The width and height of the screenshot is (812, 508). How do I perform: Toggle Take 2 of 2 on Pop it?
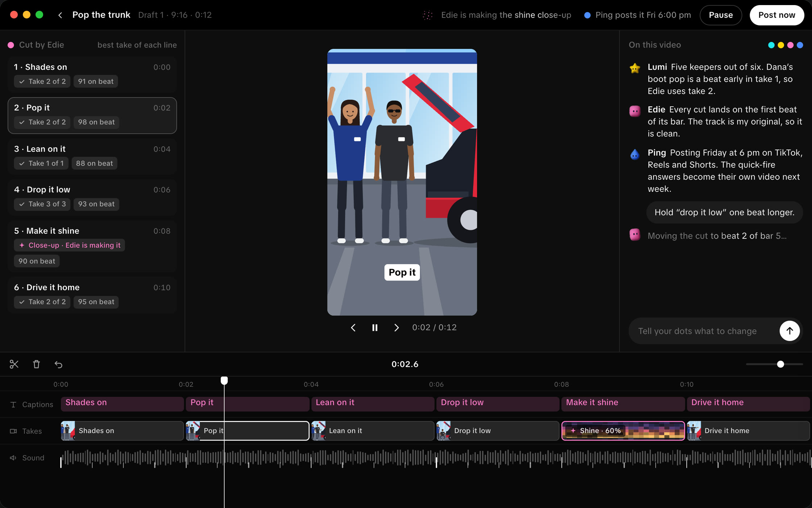tap(42, 122)
